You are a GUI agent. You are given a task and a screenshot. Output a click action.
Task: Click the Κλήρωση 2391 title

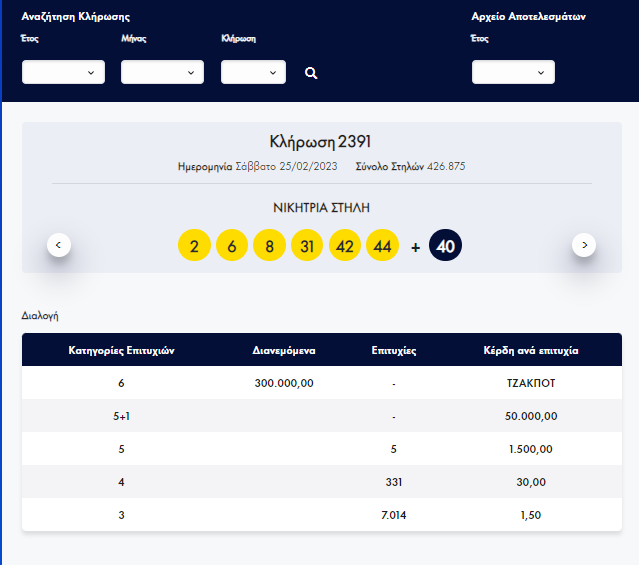320,142
